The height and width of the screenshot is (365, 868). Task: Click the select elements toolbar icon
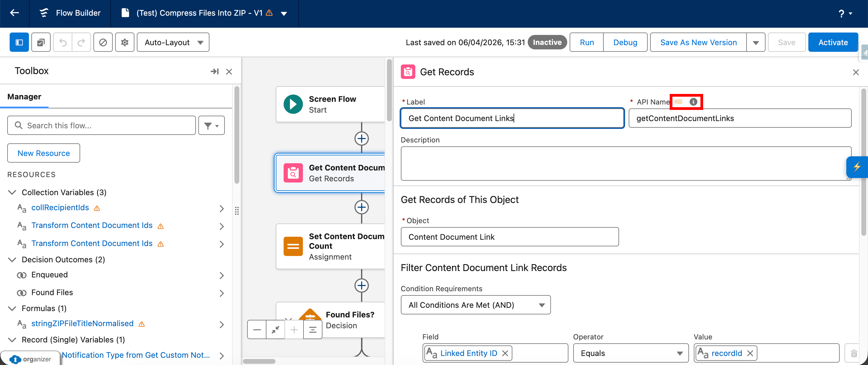(41, 42)
